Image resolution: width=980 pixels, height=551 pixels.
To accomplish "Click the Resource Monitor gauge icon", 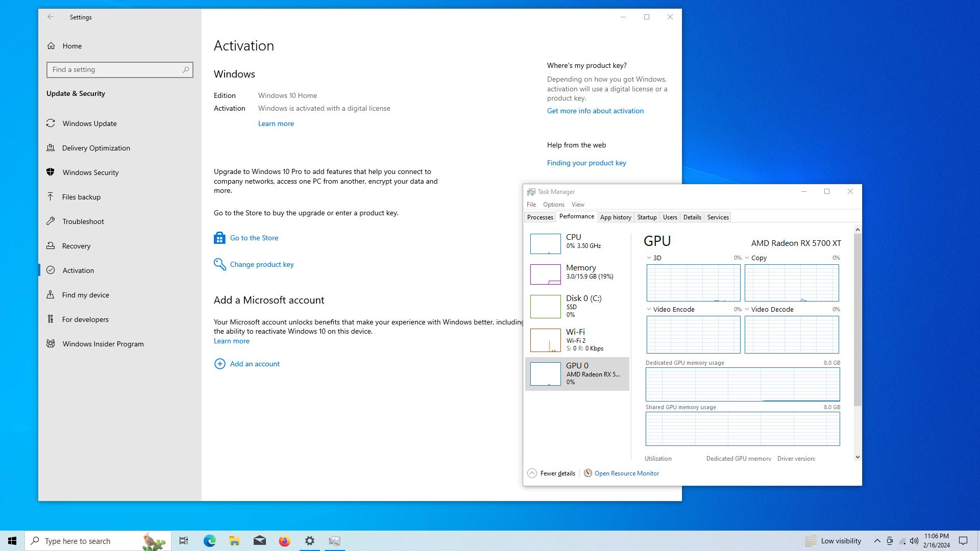I will [x=588, y=473].
